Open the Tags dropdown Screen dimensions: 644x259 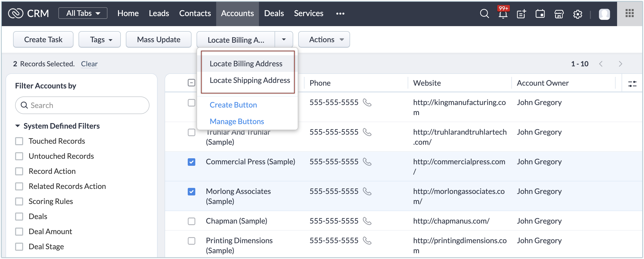tap(100, 40)
